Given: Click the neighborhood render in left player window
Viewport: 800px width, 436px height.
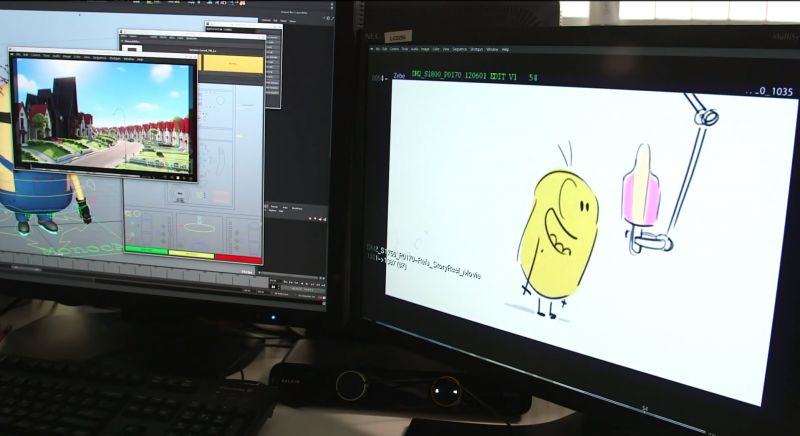Looking at the screenshot, I should (x=103, y=117).
